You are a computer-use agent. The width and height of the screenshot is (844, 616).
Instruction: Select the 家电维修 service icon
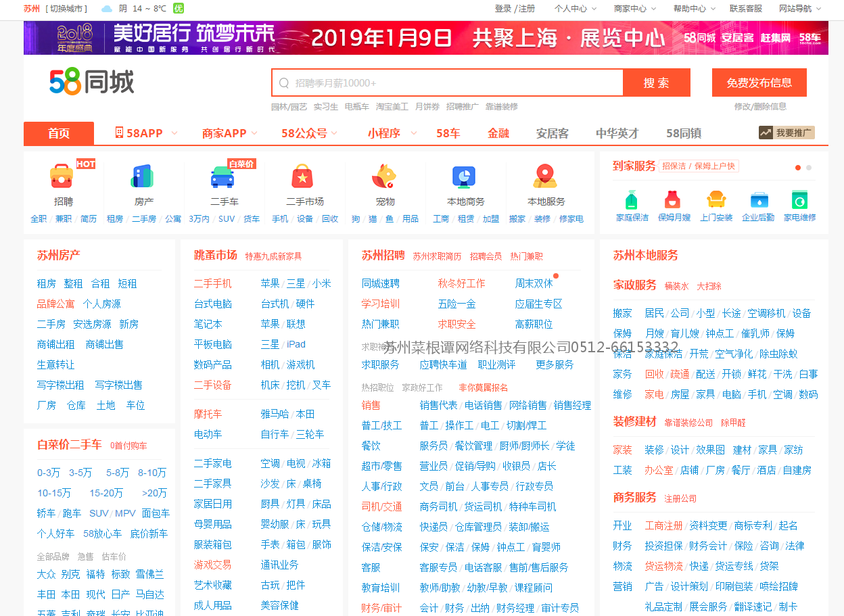point(800,200)
